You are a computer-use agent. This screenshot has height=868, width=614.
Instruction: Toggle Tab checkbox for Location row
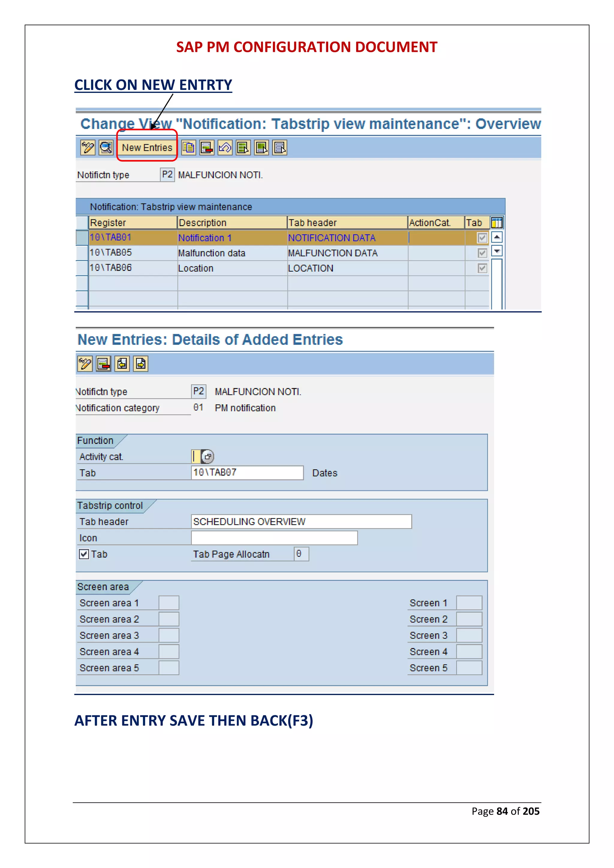[x=482, y=269]
